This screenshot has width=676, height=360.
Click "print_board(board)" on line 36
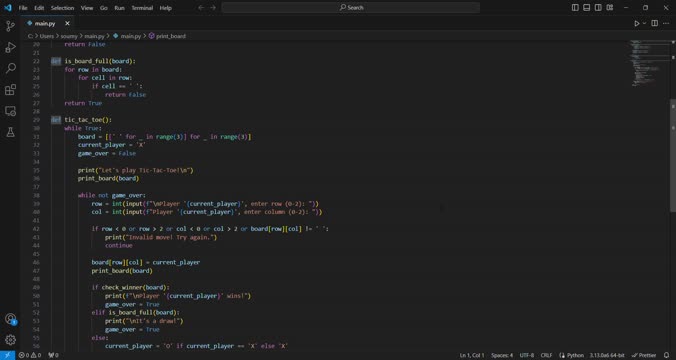coord(109,178)
